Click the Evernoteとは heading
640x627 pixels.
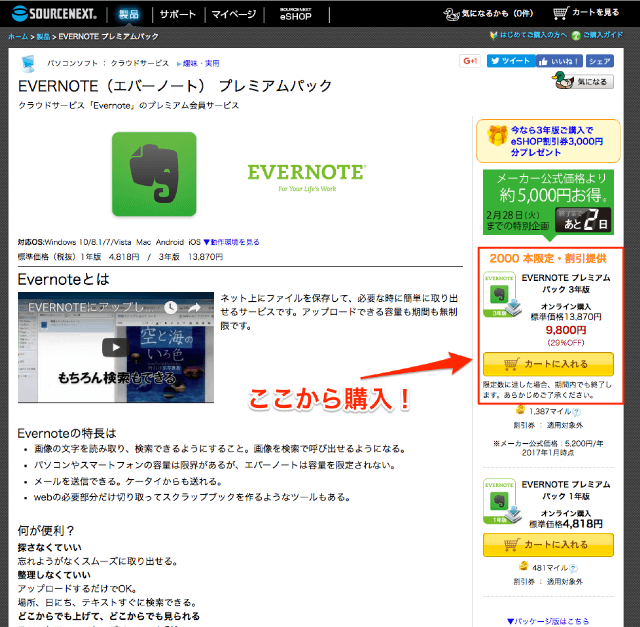(x=63, y=280)
